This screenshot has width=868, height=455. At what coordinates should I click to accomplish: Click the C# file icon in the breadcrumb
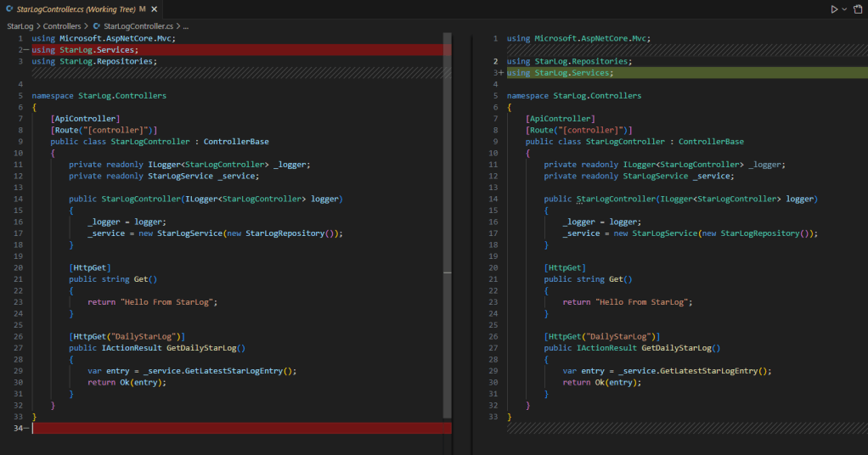96,26
